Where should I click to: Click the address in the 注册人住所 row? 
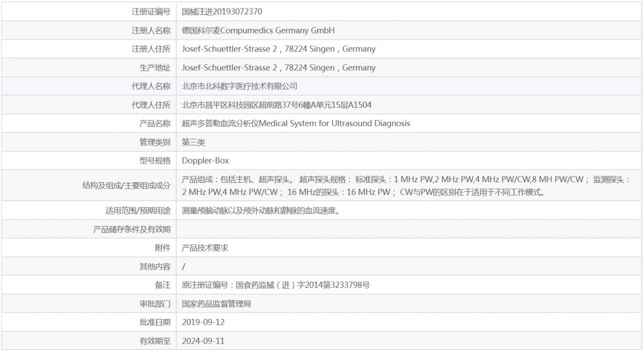(x=279, y=49)
